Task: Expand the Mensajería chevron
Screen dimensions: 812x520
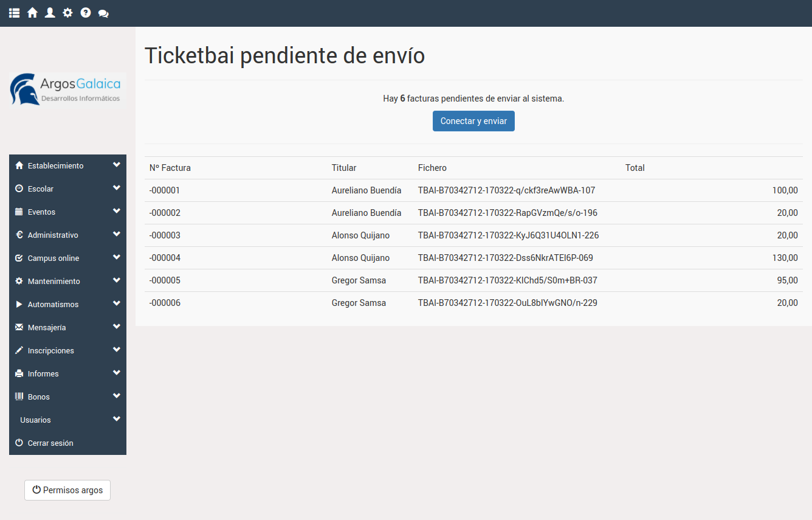Action: pos(117,327)
